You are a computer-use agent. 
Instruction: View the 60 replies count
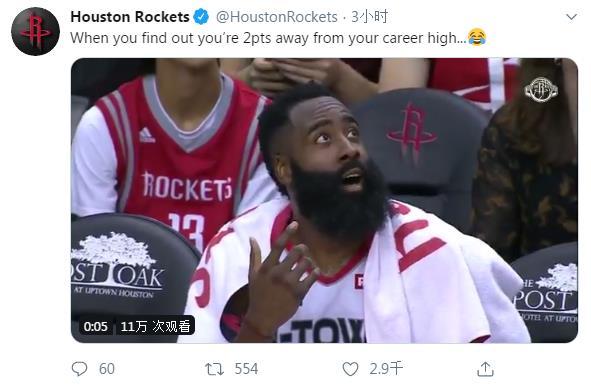click(x=107, y=369)
